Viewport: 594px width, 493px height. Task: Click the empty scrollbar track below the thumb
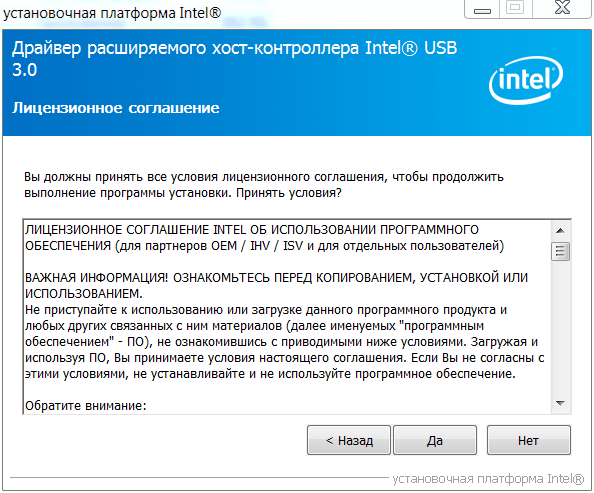pyautogui.click(x=560, y=328)
